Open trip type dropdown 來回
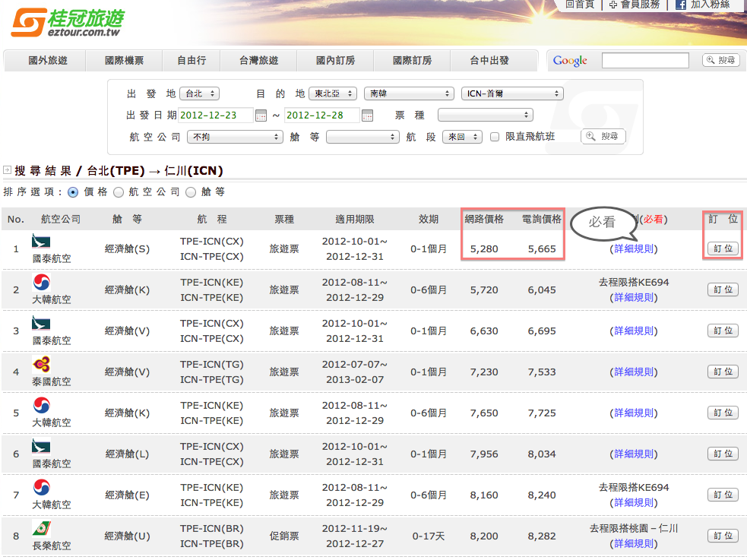Screen dimensions: 747x560 click(x=462, y=137)
